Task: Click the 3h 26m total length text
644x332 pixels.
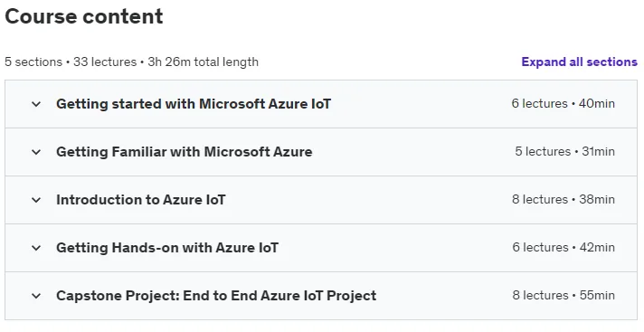Action: coord(204,62)
